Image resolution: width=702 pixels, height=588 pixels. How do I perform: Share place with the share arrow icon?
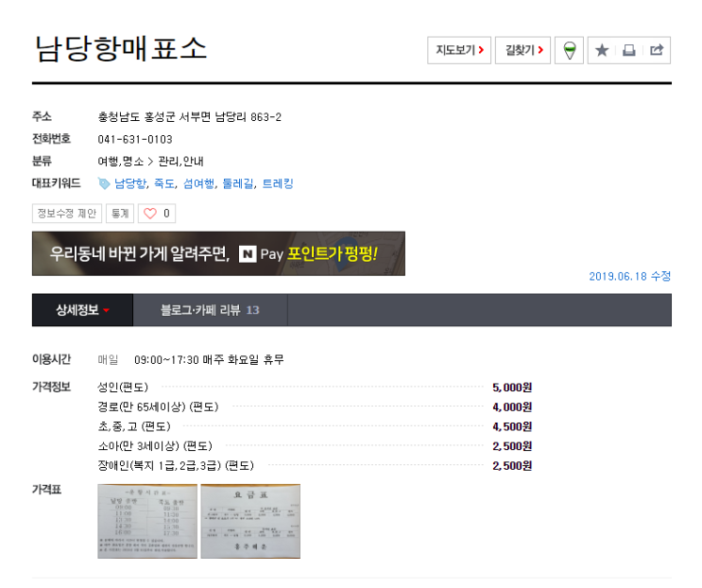657,50
